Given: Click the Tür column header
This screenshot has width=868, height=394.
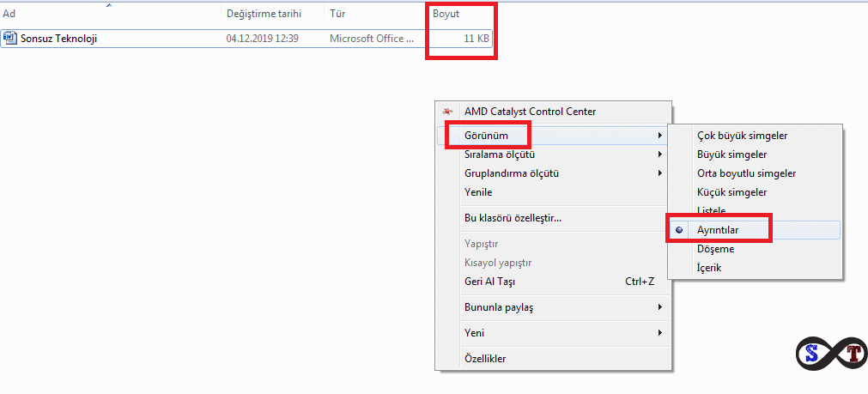Looking at the screenshot, I should tap(338, 14).
